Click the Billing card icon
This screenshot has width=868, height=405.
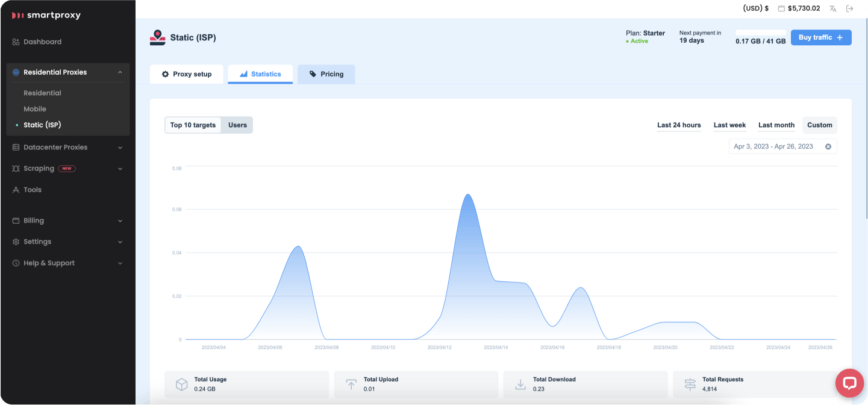[x=16, y=221]
